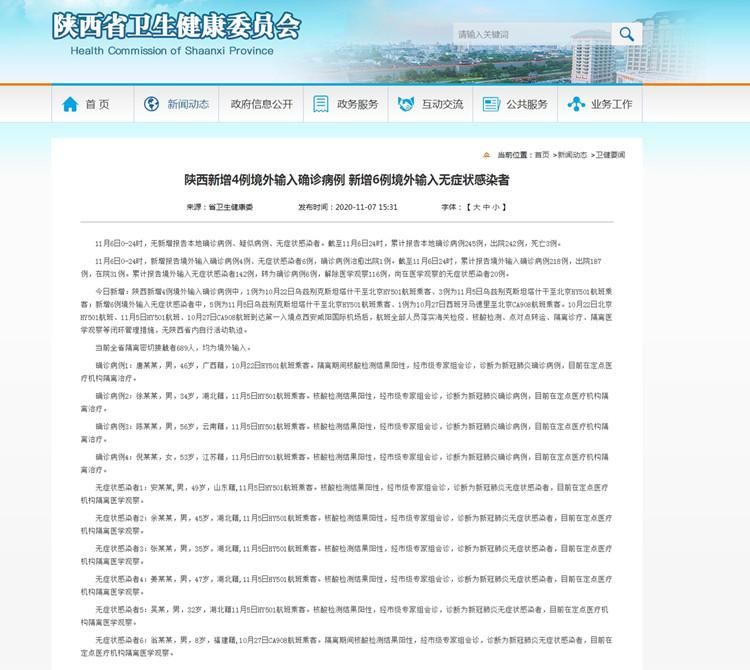This screenshot has height=670, width=750.
Task: Click the 无症状感染者4 paragraph
Action: click(347, 585)
